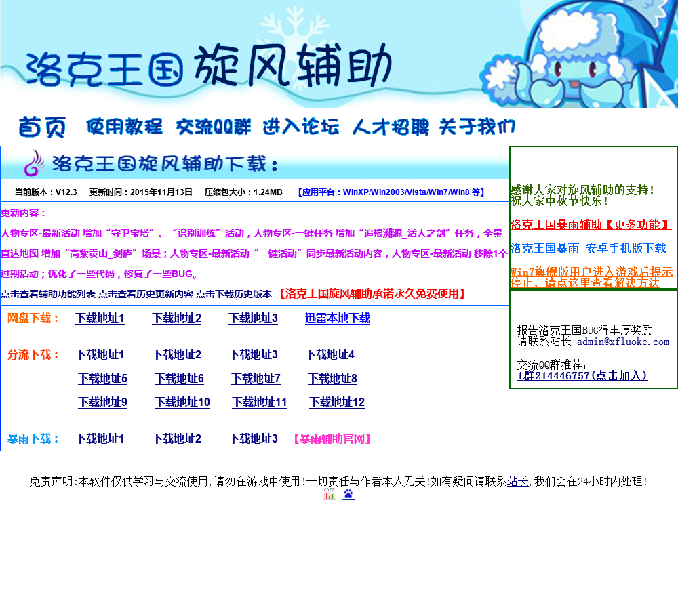The height and width of the screenshot is (616, 678).
Task: Click 当前版本：V12.3 text
Action: pyautogui.click(x=46, y=192)
